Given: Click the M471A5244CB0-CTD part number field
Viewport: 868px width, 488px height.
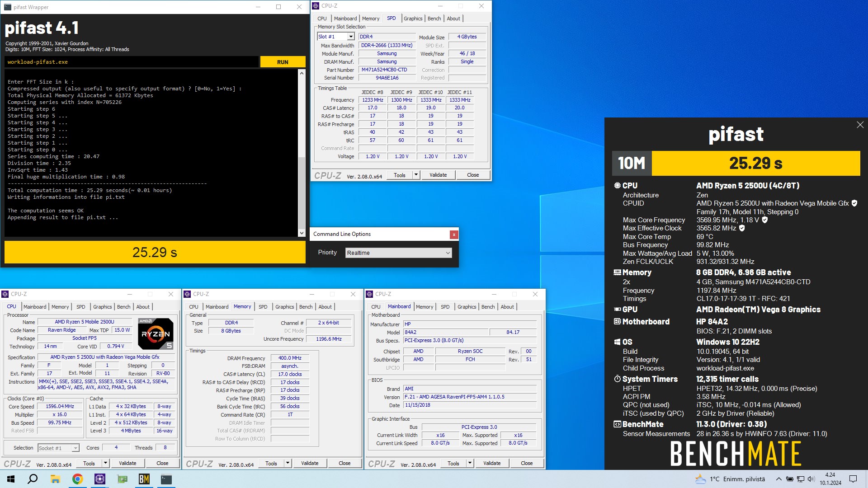Looking at the screenshot, I should (387, 70).
